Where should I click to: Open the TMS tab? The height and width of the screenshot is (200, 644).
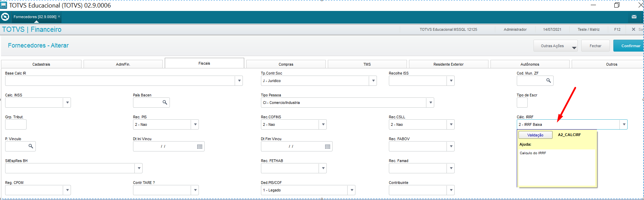[367, 64]
